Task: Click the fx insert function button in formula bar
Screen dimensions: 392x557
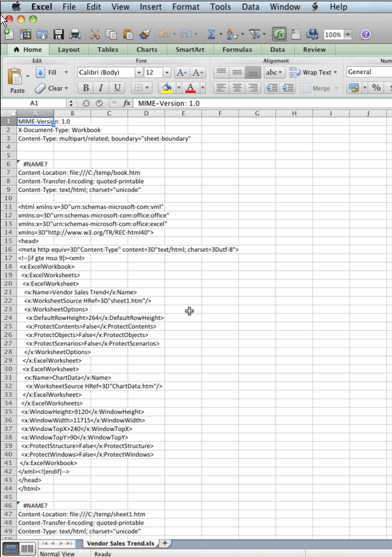Action: (x=126, y=103)
